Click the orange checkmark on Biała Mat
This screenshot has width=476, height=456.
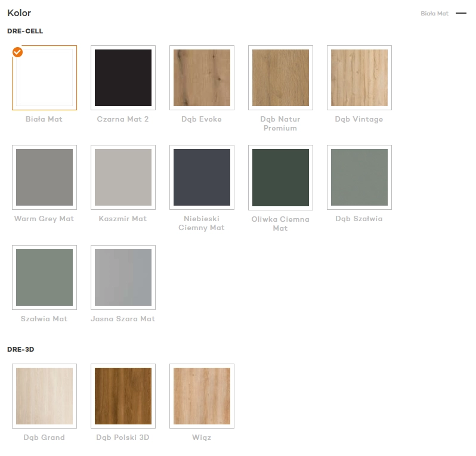click(x=18, y=52)
